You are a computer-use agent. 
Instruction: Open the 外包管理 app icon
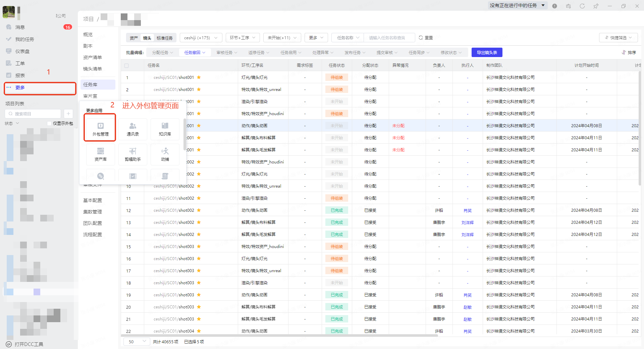100,128
